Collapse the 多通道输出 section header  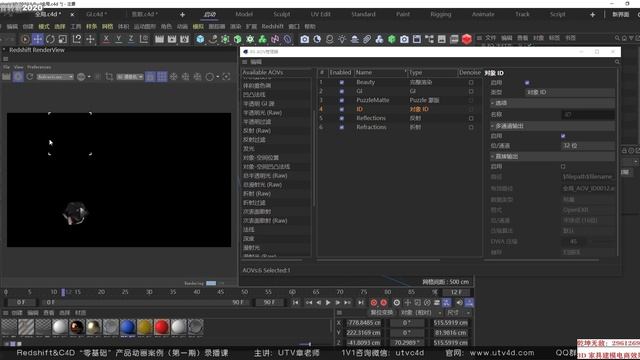pos(552,126)
